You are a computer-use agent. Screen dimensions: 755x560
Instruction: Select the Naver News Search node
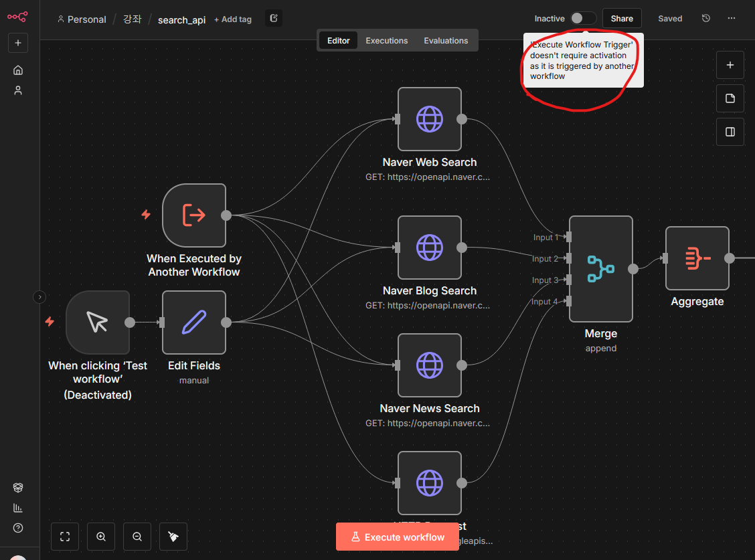(x=430, y=365)
